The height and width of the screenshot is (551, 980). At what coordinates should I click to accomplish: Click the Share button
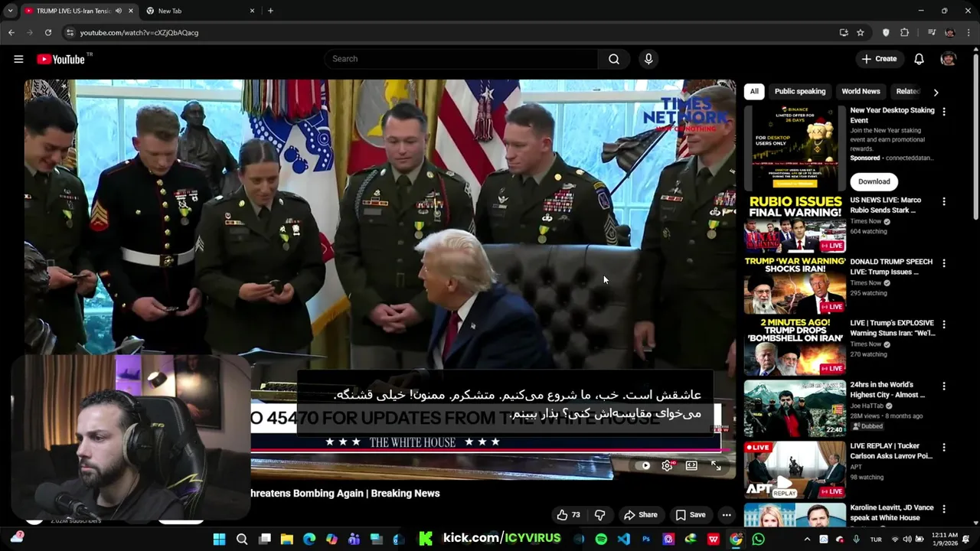coord(641,515)
